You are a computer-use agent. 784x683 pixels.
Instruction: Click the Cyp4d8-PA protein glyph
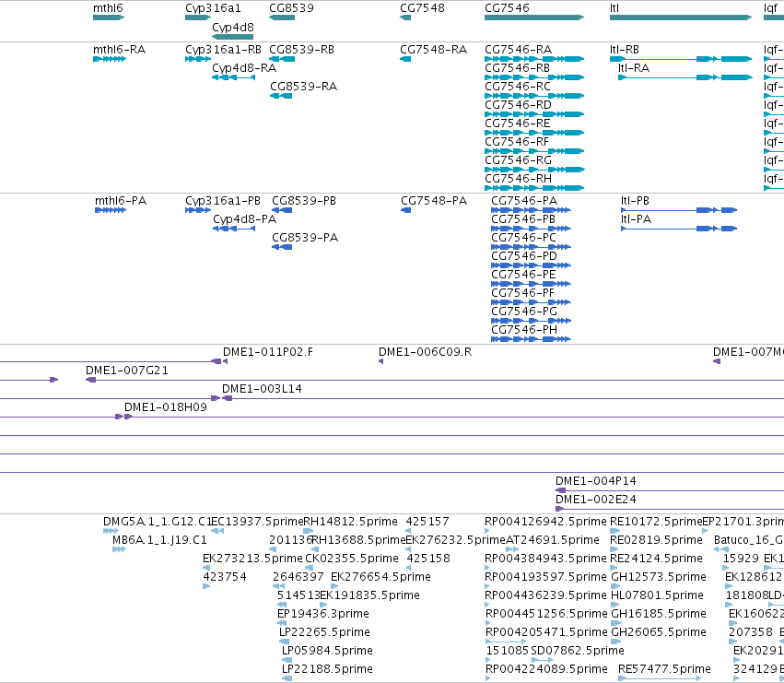click(234, 229)
